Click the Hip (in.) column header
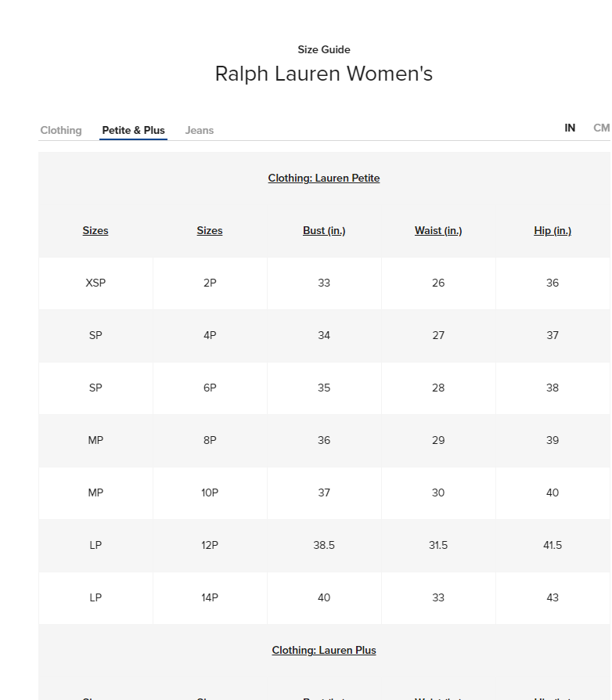Viewport: 612px width, 700px height. coord(553,230)
